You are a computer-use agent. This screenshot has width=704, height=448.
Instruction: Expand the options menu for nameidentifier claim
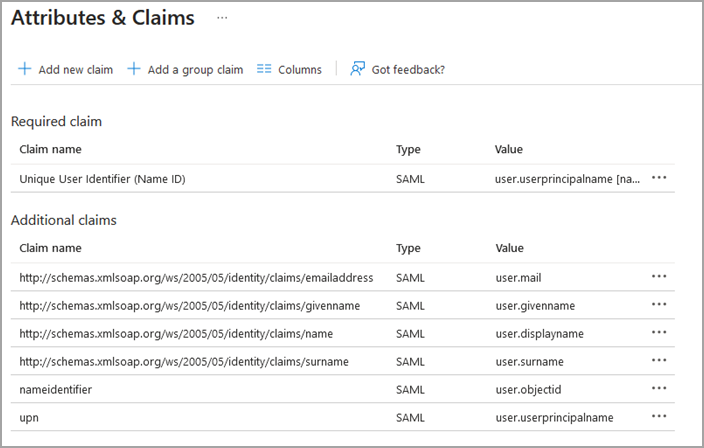coord(659,389)
